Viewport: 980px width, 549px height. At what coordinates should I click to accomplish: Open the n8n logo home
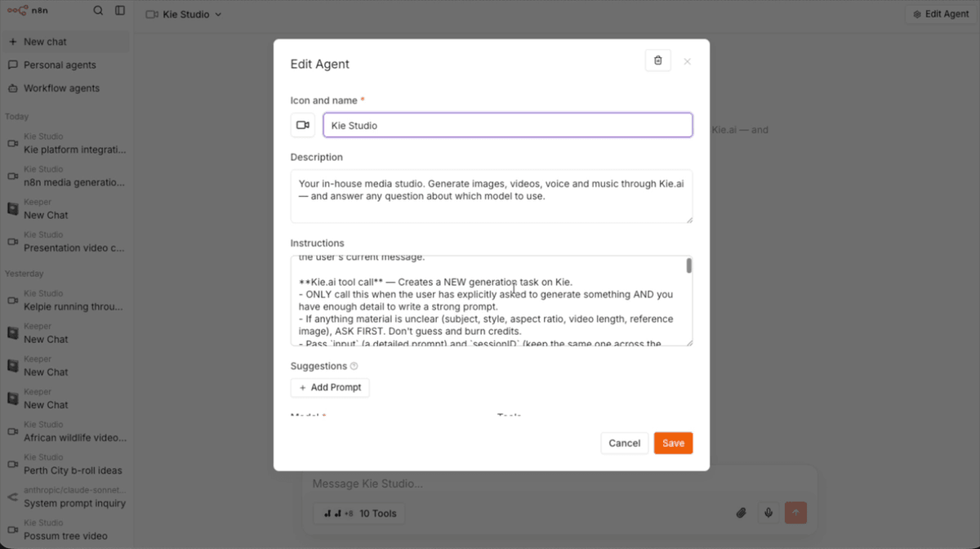click(28, 11)
